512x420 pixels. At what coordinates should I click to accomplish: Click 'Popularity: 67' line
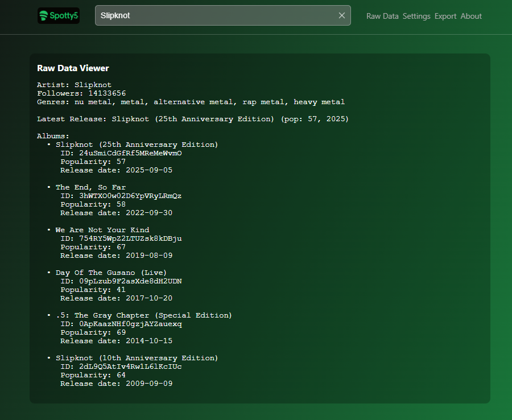93,247
